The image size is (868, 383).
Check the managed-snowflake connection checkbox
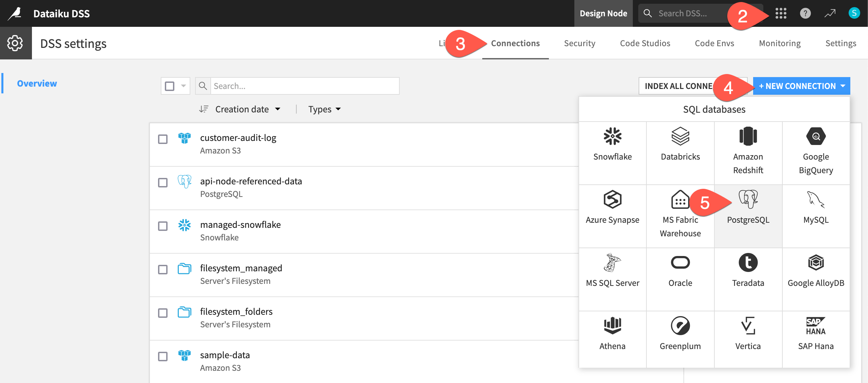click(x=163, y=226)
